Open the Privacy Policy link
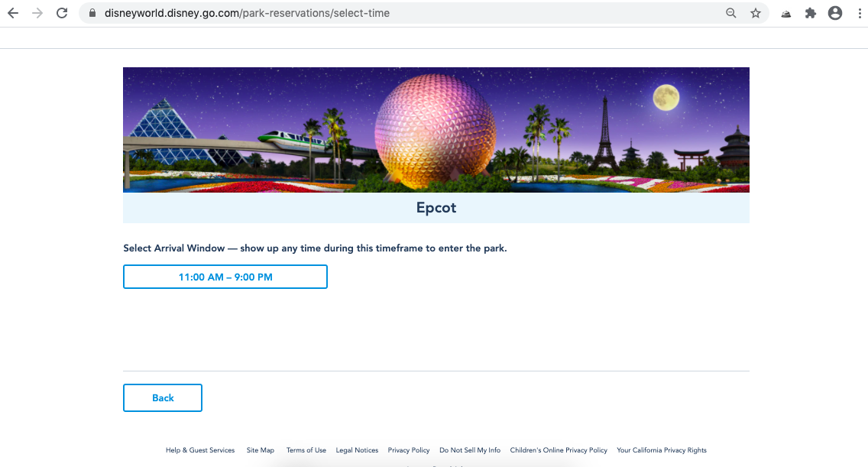 click(x=409, y=450)
